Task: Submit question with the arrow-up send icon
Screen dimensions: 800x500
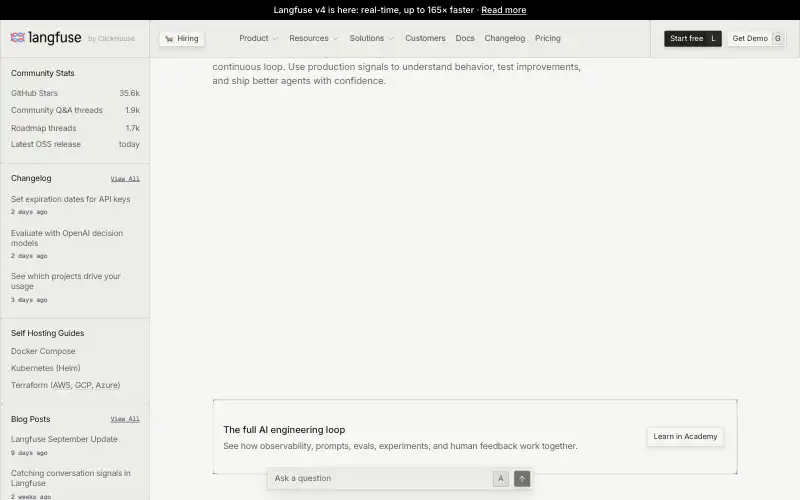Action: pyautogui.click(x=522, y=479)
